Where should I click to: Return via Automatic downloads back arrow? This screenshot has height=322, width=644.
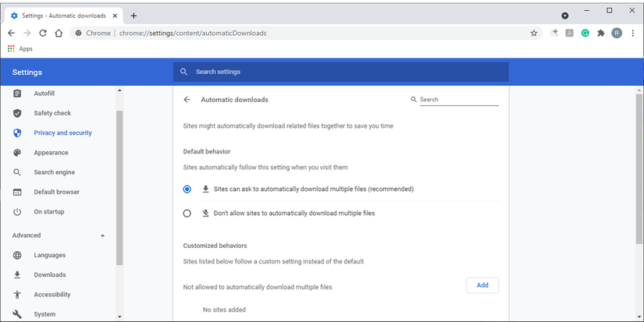[x=187, y=100]
